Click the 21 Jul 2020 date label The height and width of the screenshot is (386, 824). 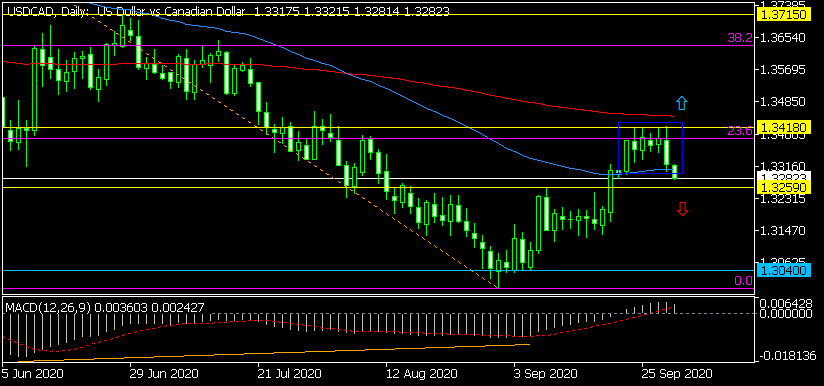291,374
